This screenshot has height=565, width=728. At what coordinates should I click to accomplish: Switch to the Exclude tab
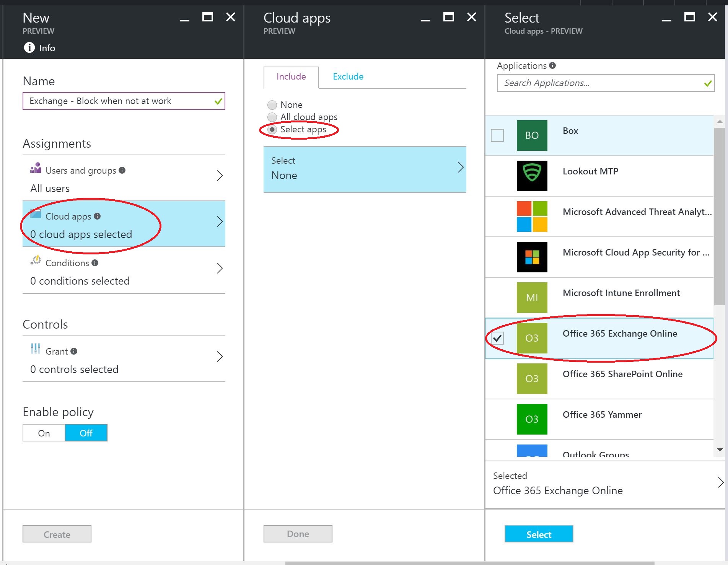[x=348, y=77]
